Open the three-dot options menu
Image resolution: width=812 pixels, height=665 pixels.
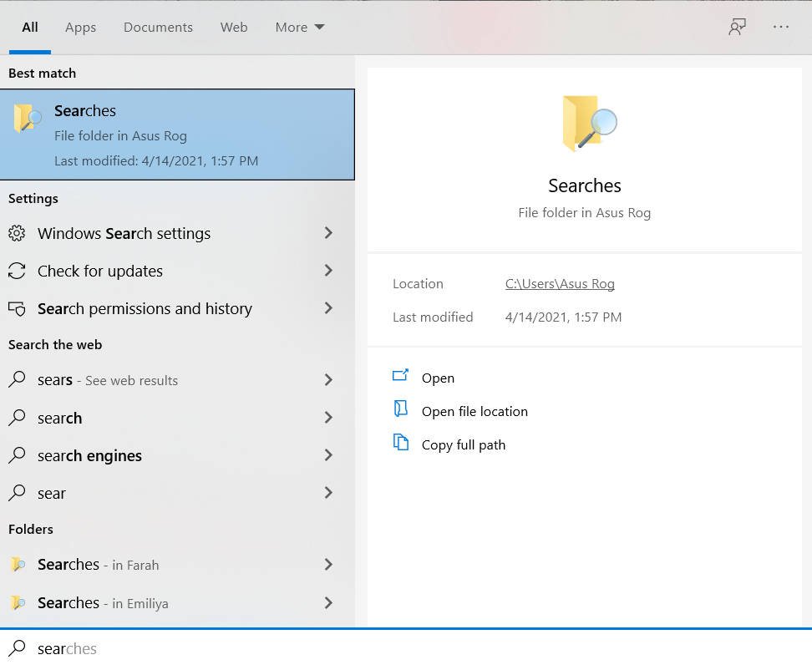point(780,27)
